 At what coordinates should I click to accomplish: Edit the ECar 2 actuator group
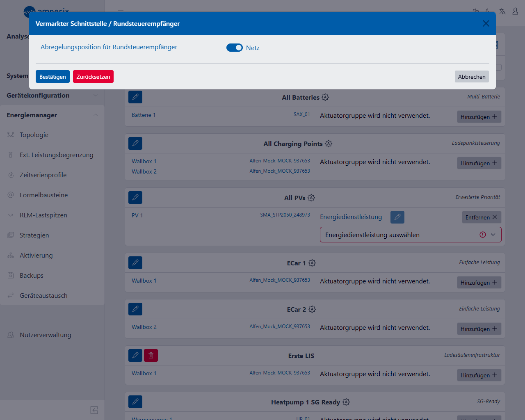[x=135, y=309]
